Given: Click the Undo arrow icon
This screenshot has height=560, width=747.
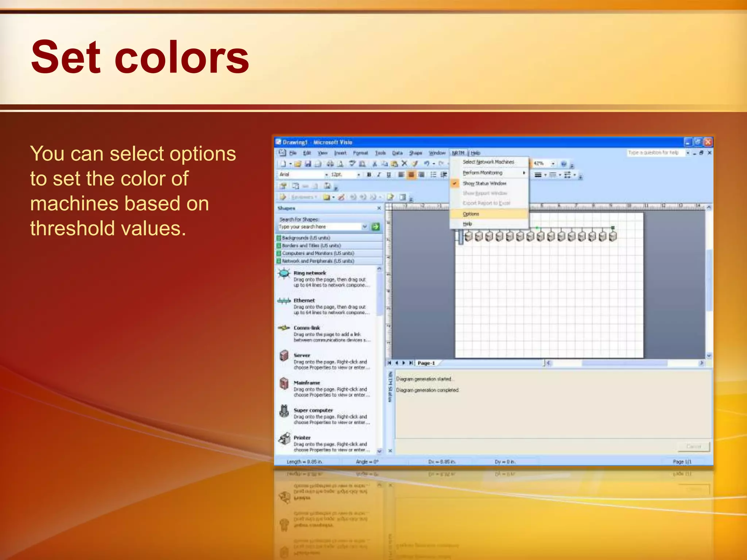Looking at the screenshot, I should click(x=426, y=164).
